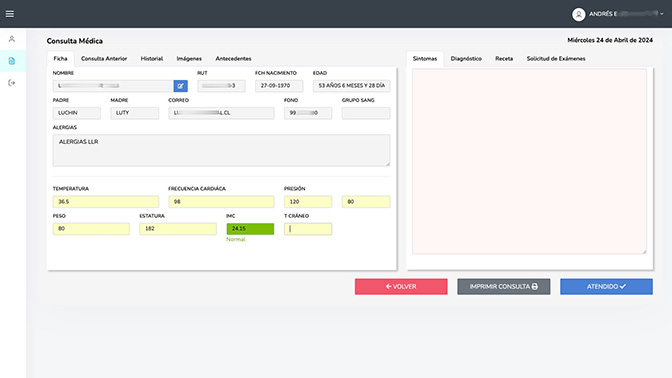
Task: Click the Correo email field
Action: click(221, 113)
